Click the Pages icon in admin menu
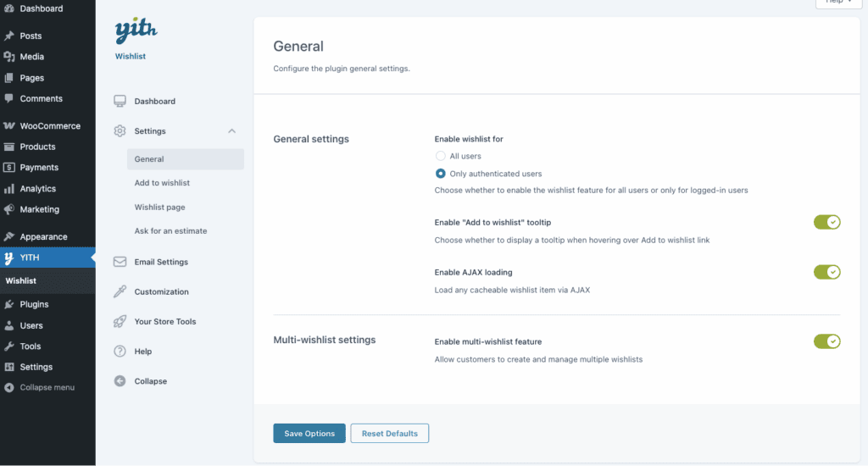 pos(8,78)
